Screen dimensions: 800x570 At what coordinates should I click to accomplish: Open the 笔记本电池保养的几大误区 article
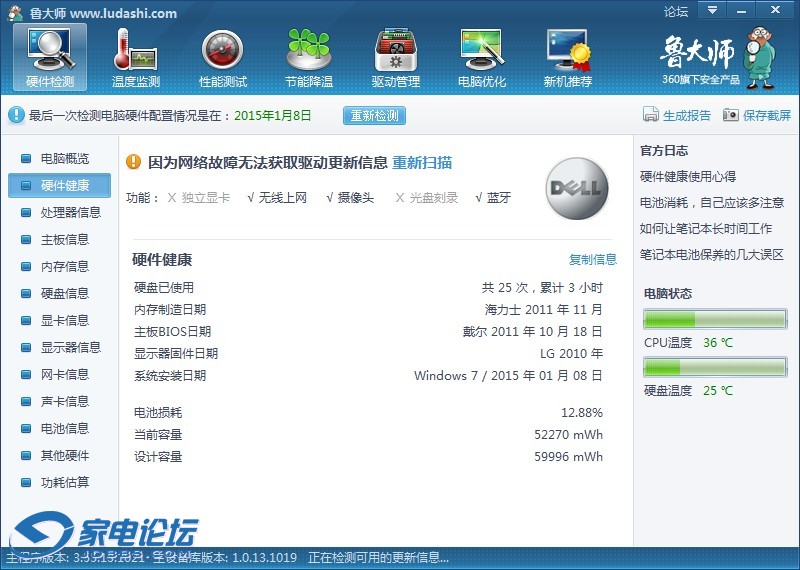click(x=712, y=255)
